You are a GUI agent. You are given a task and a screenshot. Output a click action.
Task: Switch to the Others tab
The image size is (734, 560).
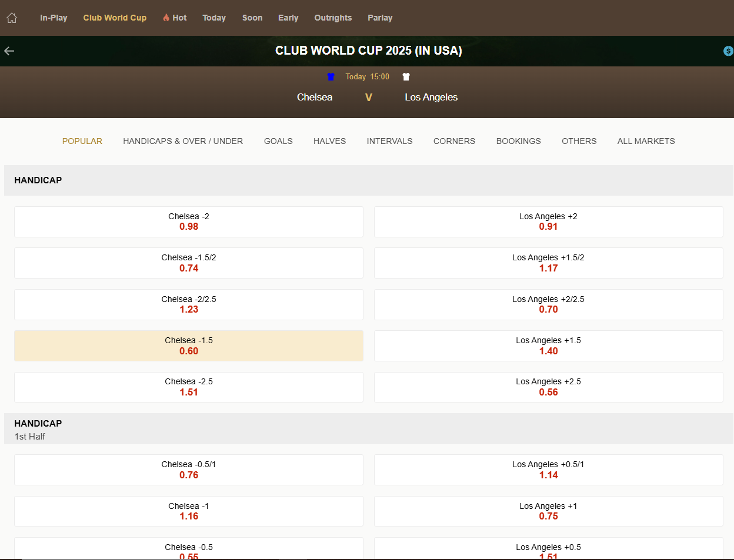tap(579, 141)
